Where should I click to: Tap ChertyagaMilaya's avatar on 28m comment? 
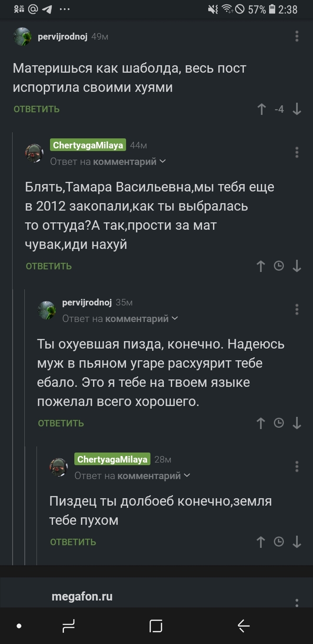click(x=58, y=466)
